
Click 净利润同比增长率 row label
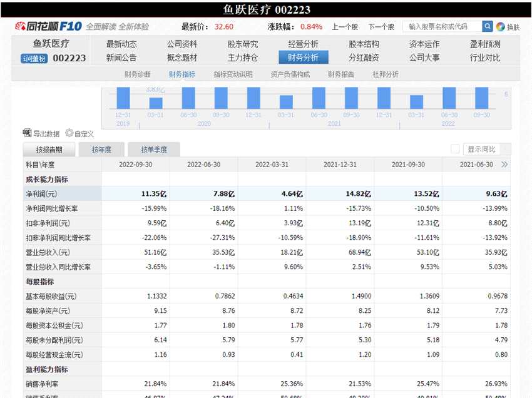pos(51,208)
